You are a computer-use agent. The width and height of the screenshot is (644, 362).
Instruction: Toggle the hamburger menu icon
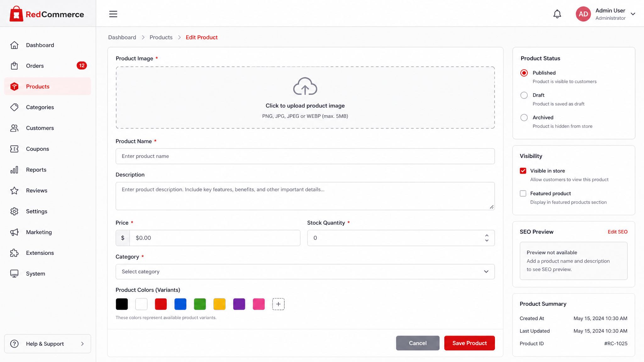113,14
